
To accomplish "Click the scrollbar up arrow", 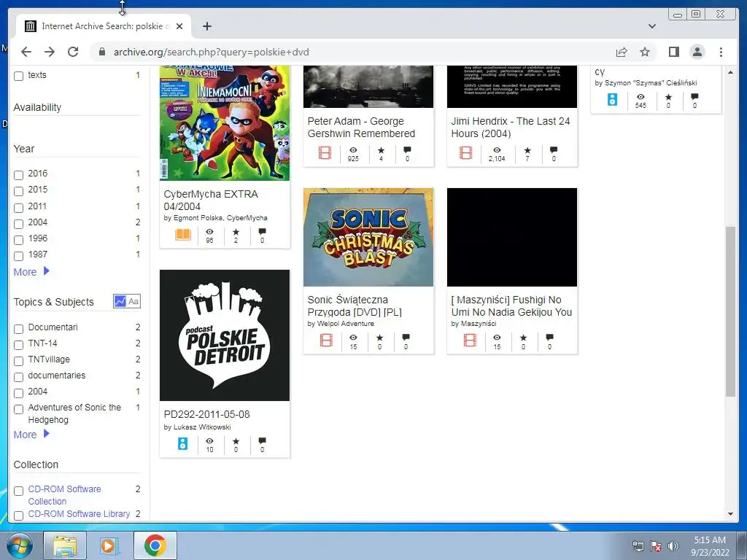I will [730, 72].
